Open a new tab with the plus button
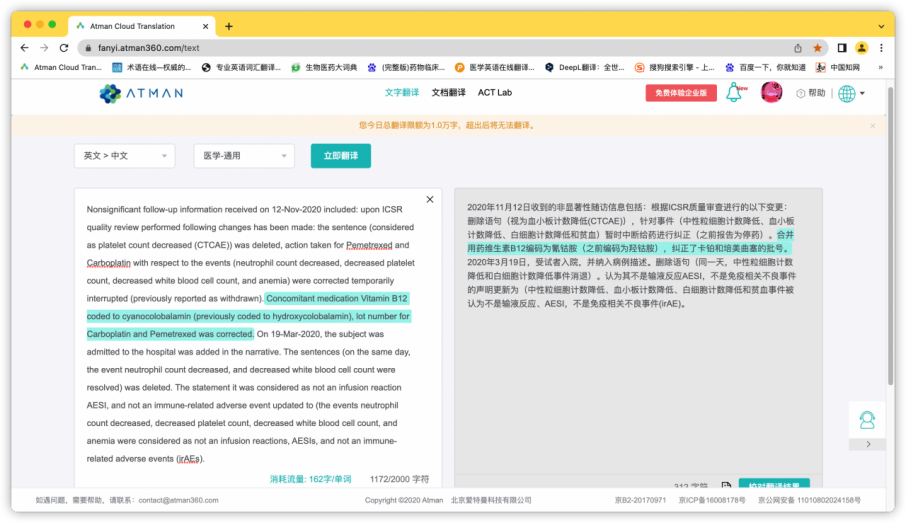The image size is (907, 524). (x=229, y=26)
